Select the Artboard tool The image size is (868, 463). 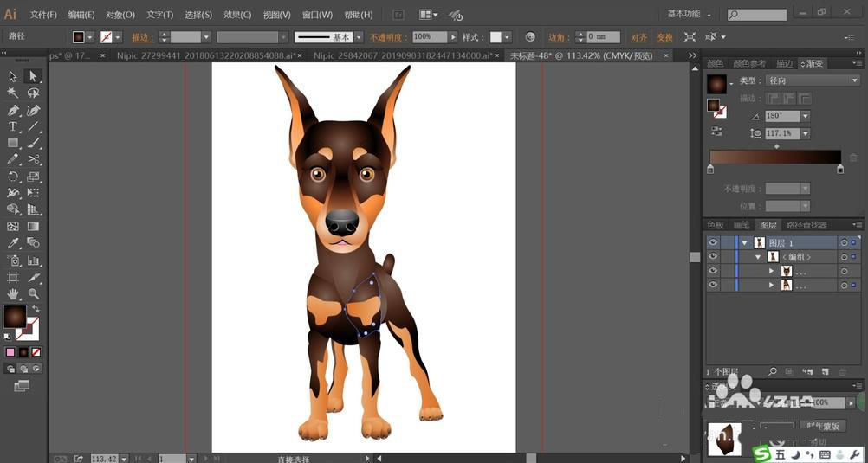[x=13, y=277]
